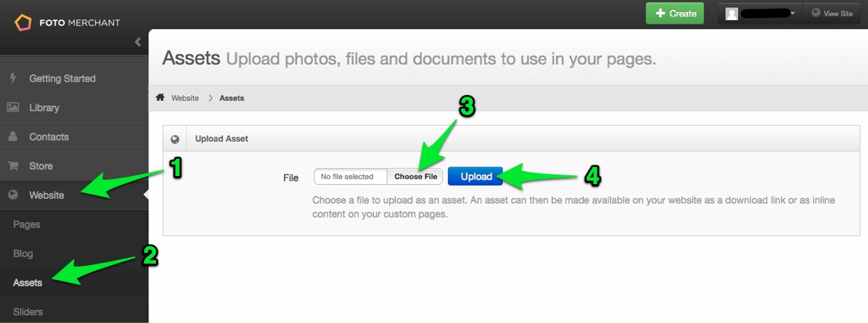Click the Choose File button

pos(415,177)
